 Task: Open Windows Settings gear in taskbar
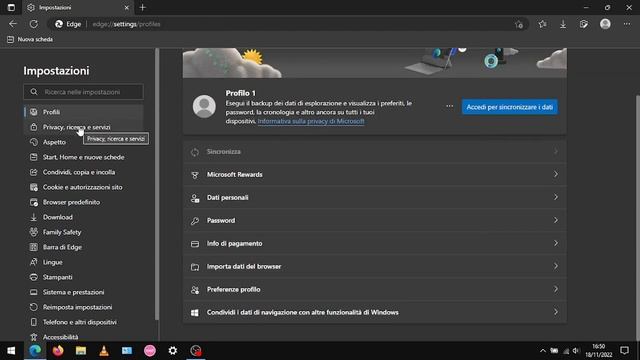coord(173,351)
